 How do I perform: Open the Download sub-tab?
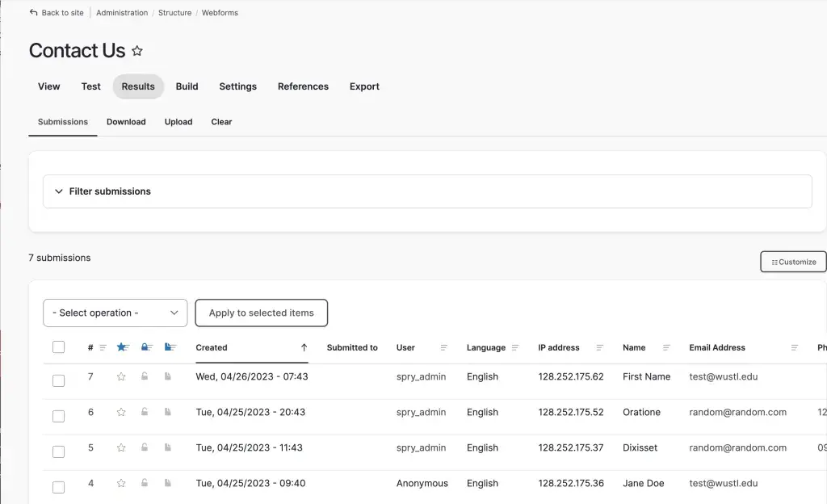click(x=126, y=122)
